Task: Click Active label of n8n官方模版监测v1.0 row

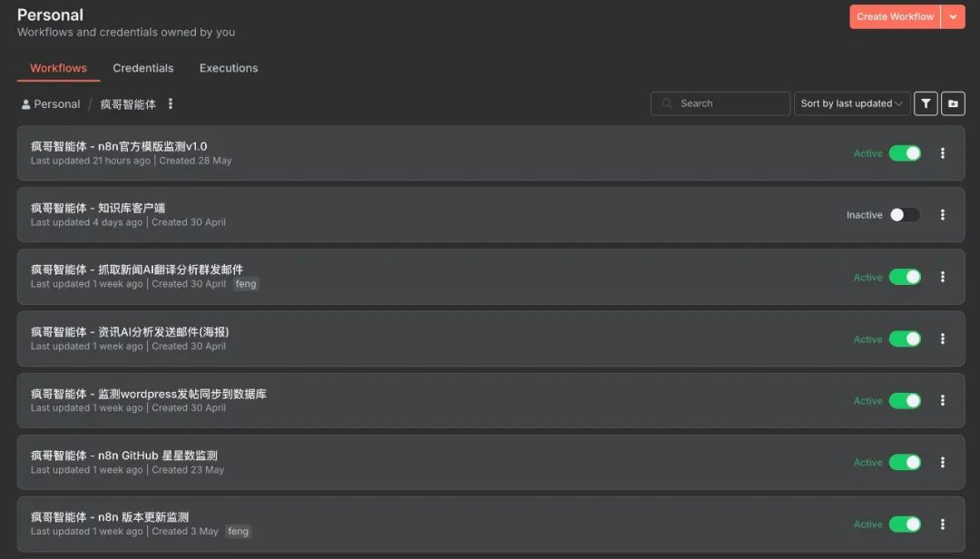Action: (x=868, y=153)
